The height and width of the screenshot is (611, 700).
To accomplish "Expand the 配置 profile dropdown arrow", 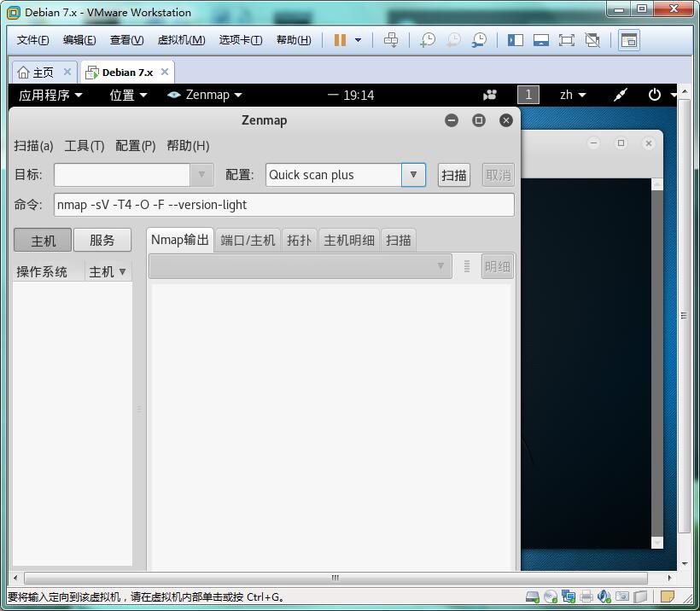I will [413, 175].
